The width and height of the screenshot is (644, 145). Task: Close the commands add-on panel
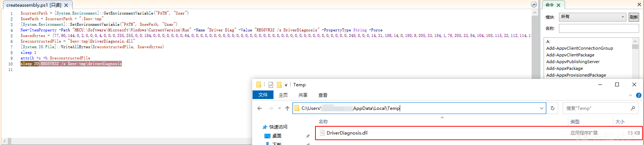639,4
